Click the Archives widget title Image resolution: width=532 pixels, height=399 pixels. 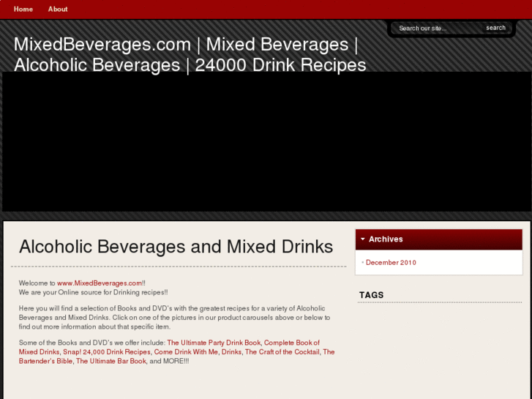pyautogui.click(x=386, y=239)
